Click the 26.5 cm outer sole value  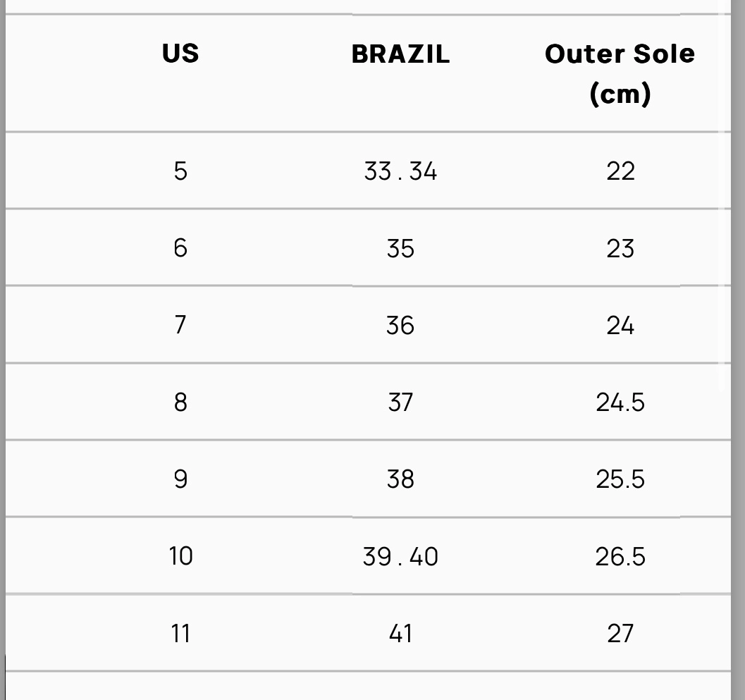(x=620, y=556)
